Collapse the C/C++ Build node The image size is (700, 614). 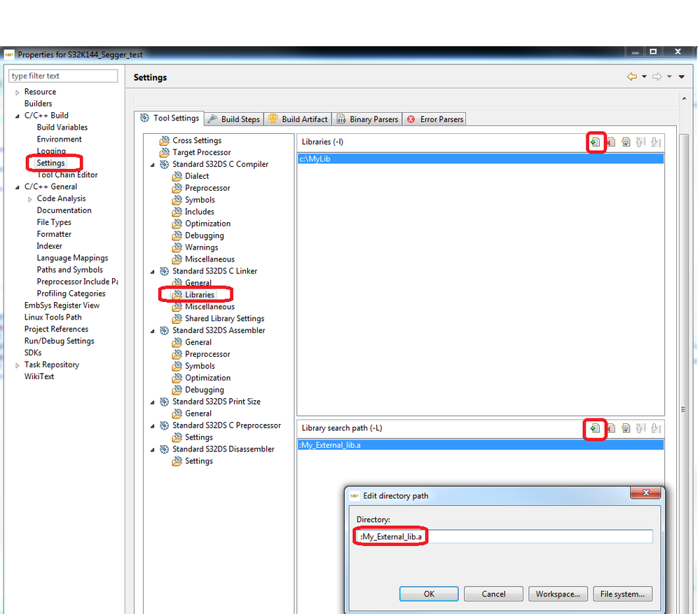point(18,116)
